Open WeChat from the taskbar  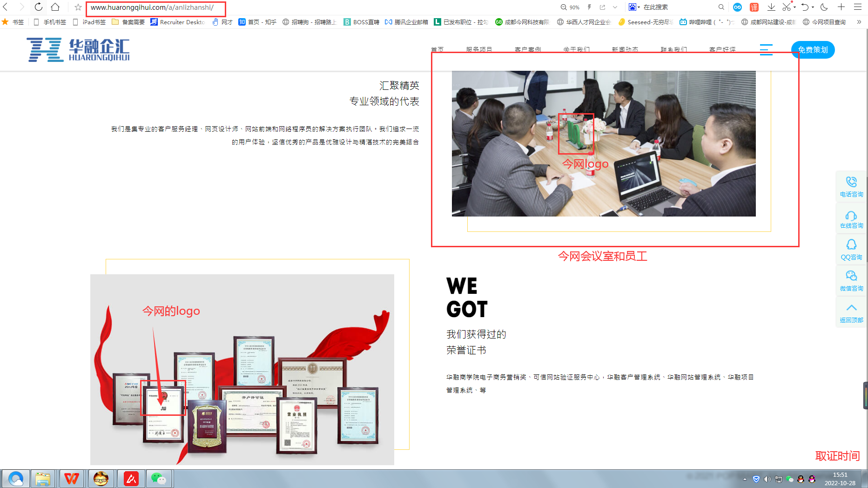(x=160, y=478)
